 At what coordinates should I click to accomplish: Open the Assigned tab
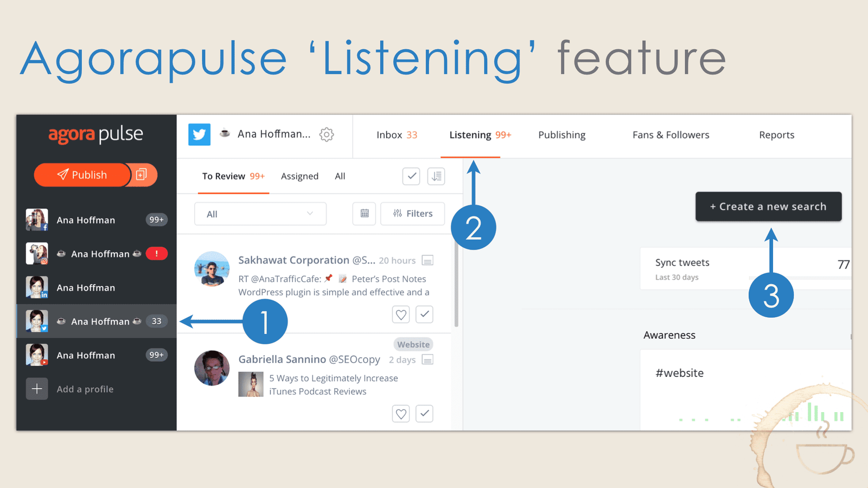[x=299, y=176]
